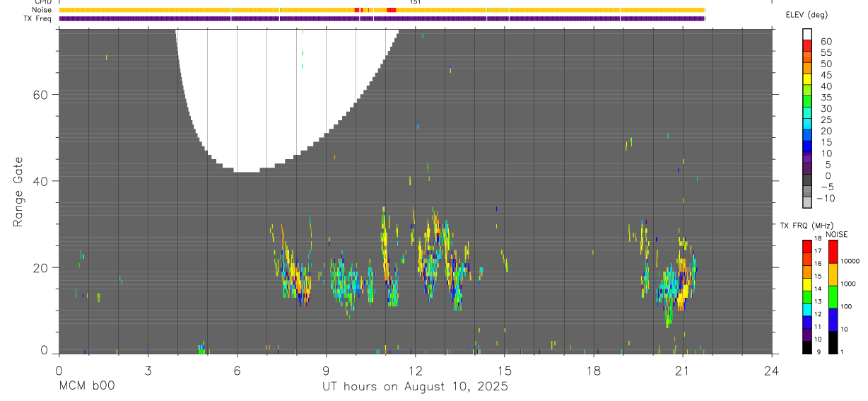Click the 'TX FRQ (MHz)' legend title
The height and width of the screenshot is (401, 868).
pos(805,226)
